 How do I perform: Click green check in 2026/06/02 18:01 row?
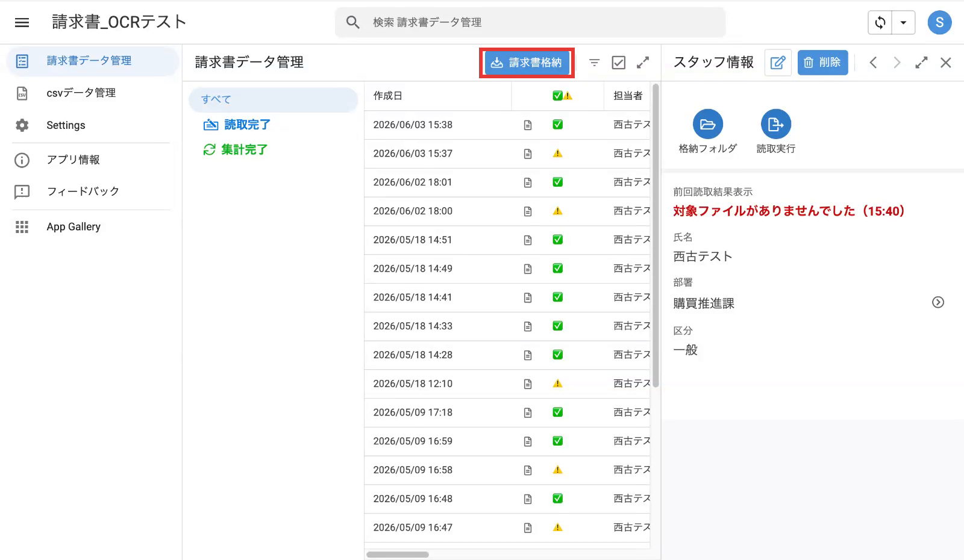tap(558, 182)
